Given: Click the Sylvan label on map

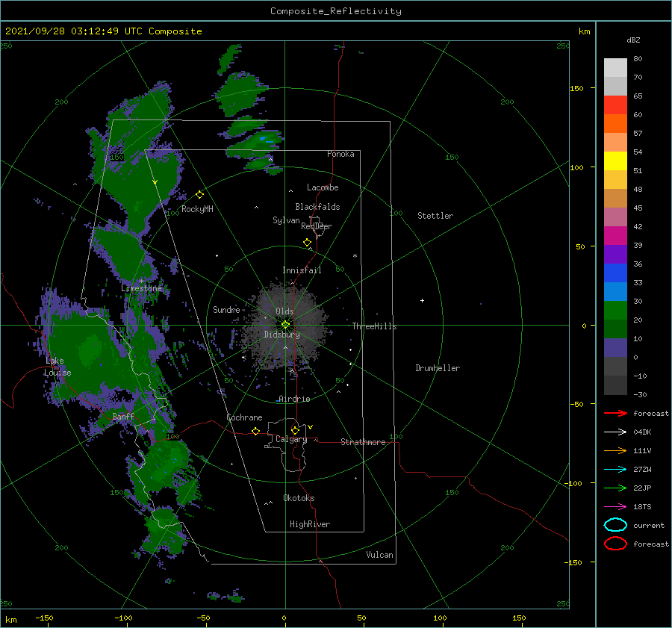Looking at the screenshot, I should (x=286, y=220).
